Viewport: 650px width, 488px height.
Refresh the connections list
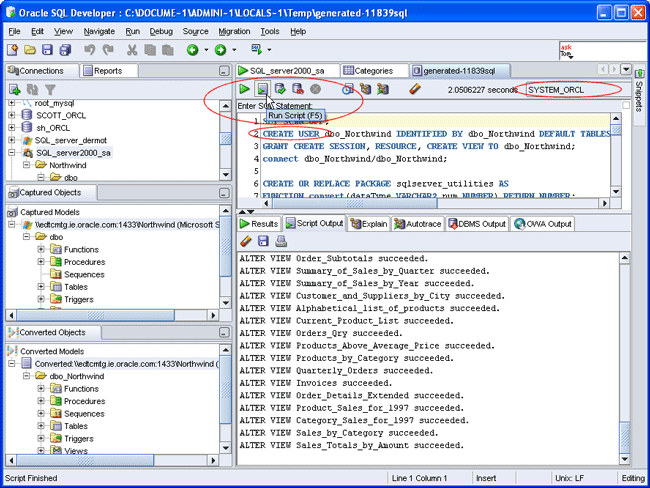32,89
